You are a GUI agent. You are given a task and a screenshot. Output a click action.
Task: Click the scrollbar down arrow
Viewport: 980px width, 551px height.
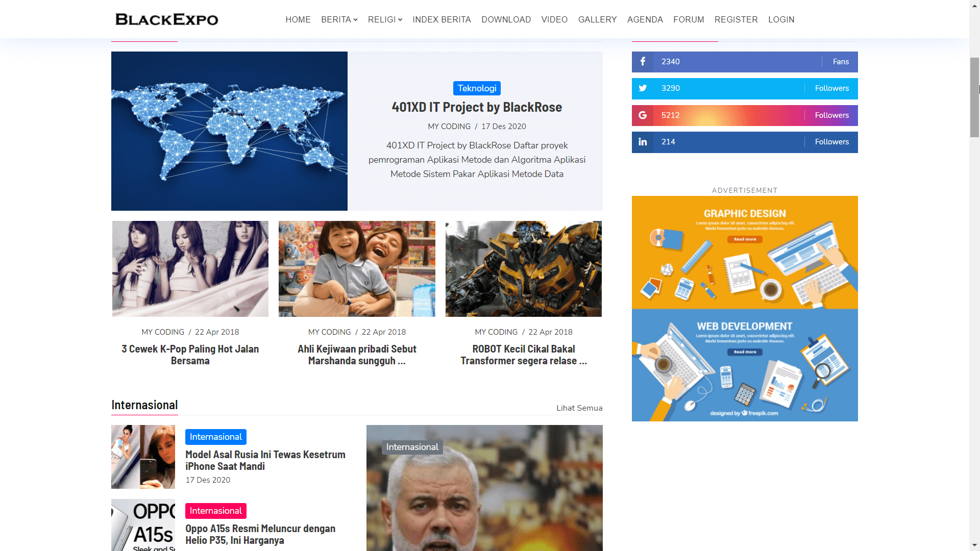pos(974,545)
